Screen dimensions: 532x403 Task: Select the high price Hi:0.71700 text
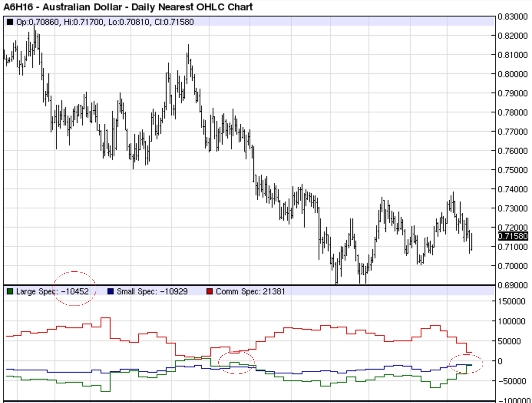click(x=83, y=22)
